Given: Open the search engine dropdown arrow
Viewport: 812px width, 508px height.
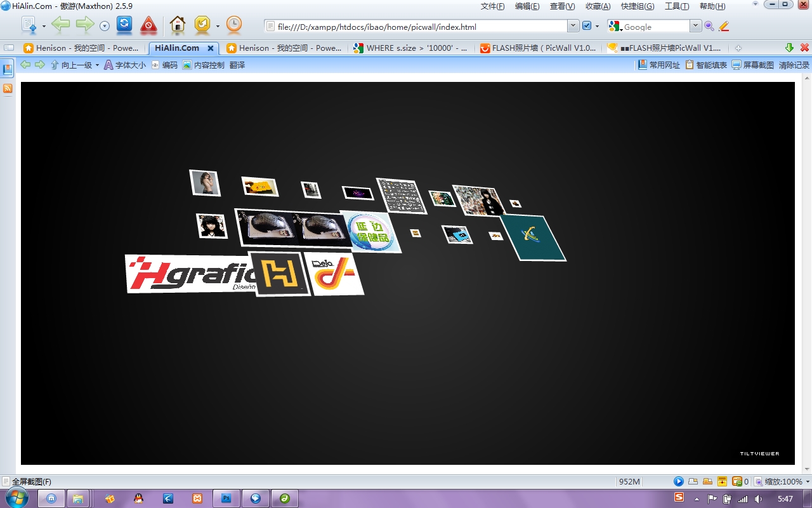Looking at the screenshot, I should 696,26.
